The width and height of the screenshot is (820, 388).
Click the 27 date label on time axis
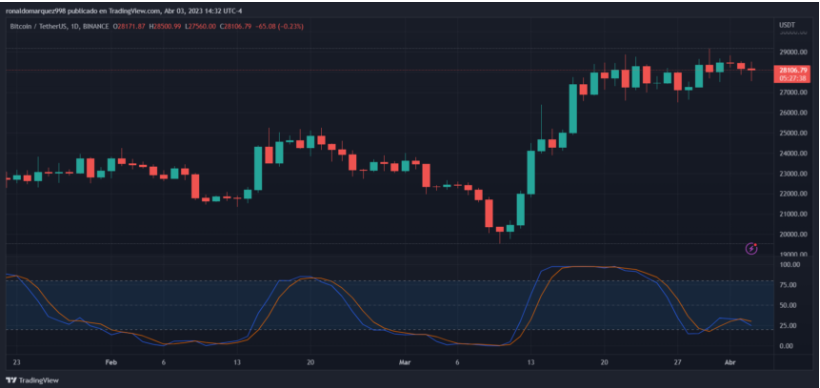[x=678, y=362]
